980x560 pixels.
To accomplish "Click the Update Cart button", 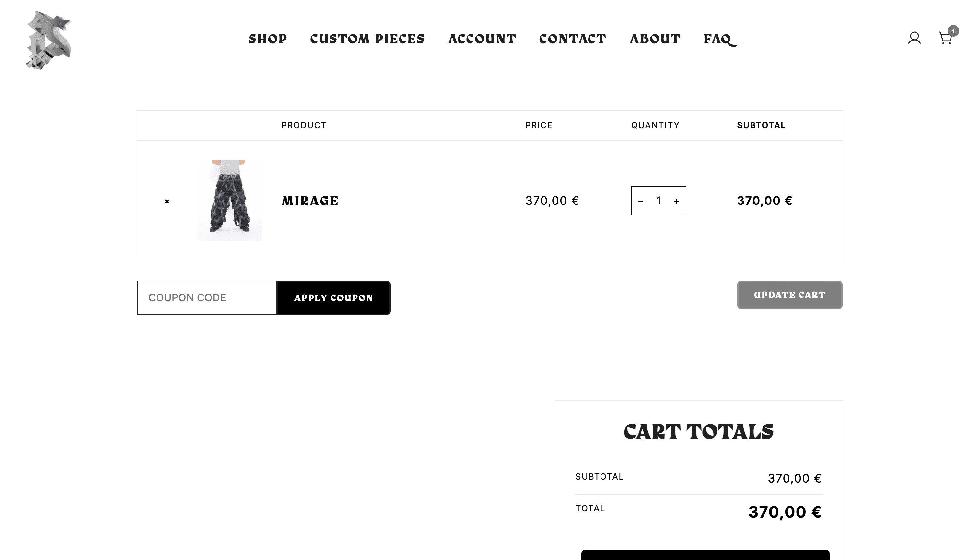I will click(790, 295).
